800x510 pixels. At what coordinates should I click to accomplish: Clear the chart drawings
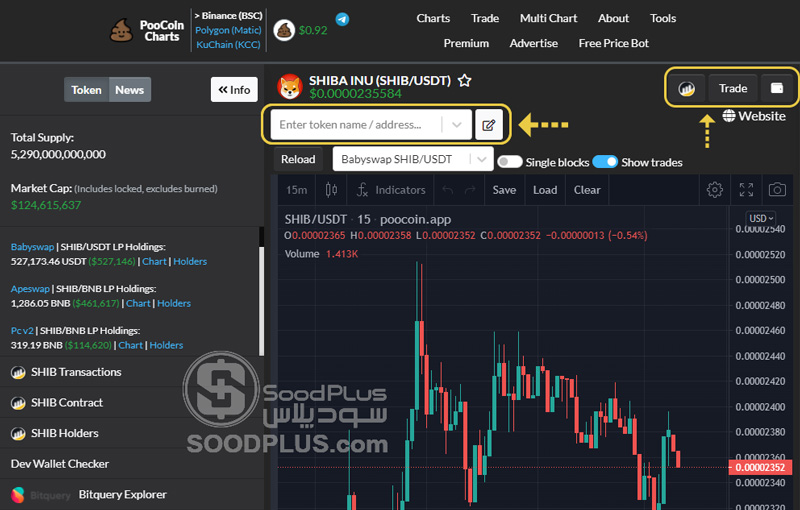coord(587,190)
